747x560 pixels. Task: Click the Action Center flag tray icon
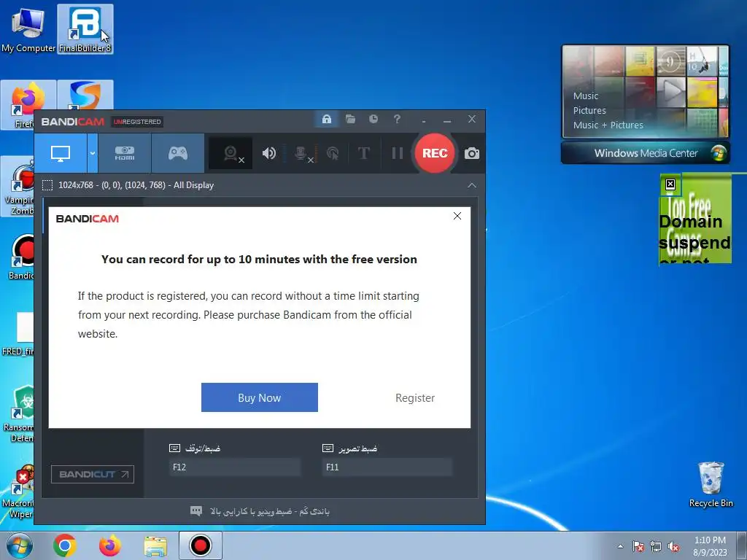click(x=638, y=546)
